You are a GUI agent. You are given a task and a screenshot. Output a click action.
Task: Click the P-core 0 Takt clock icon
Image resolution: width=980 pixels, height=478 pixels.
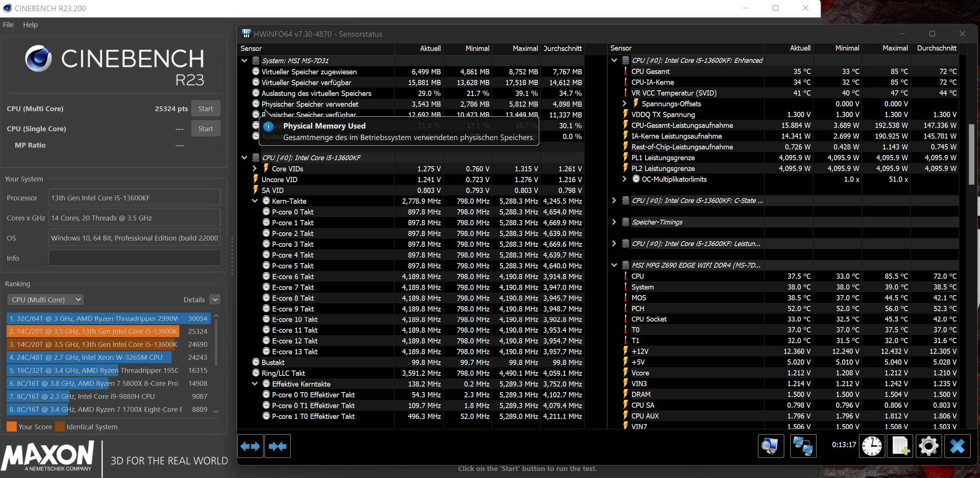[266, 211]
